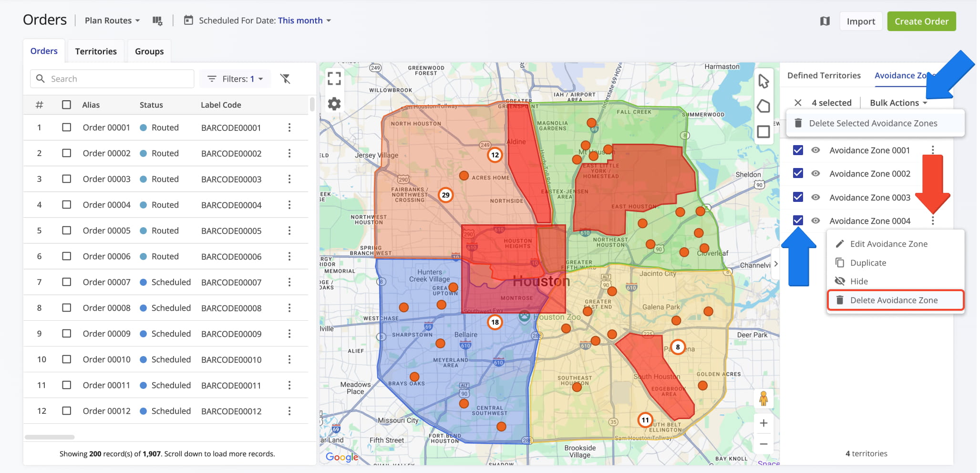Expand the Plan Routes dropdown

tap(112, 21)
